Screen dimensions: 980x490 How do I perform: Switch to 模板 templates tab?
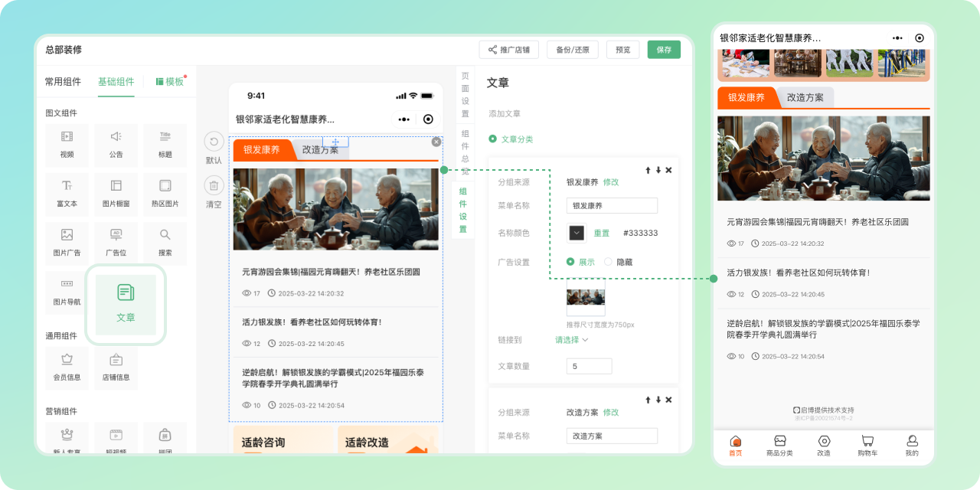(x=170, y=82)
